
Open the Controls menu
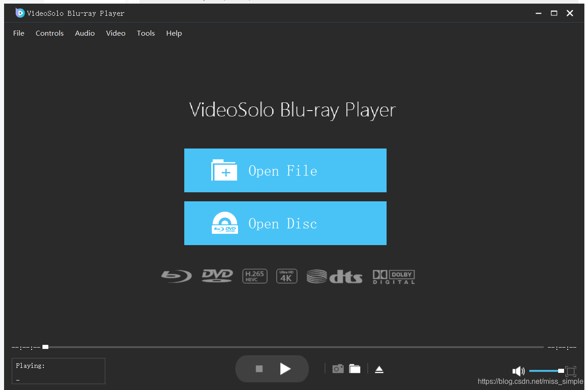pos(50,33)
